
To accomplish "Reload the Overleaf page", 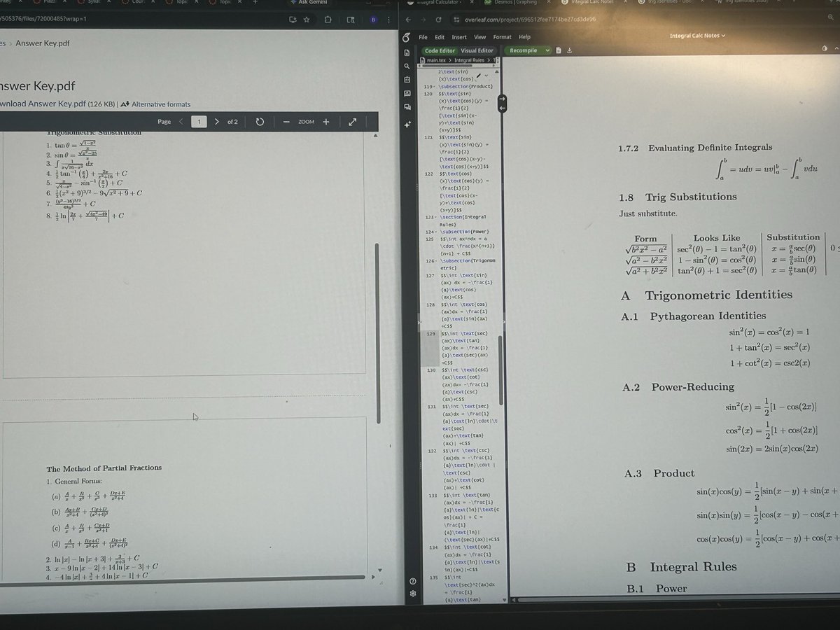I will 438,20.
